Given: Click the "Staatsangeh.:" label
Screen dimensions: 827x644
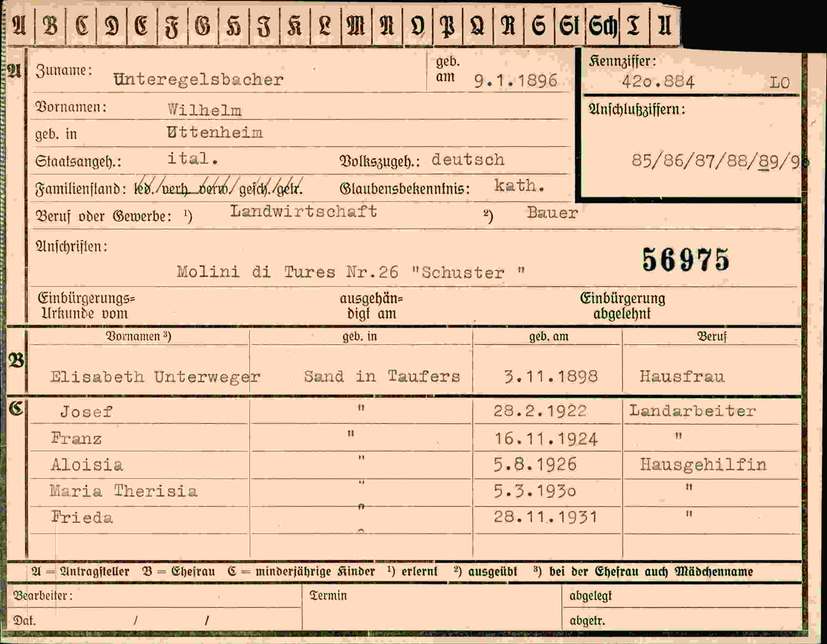Looking at the screenshot, I should pyautogui.click(x=78, y=162).
